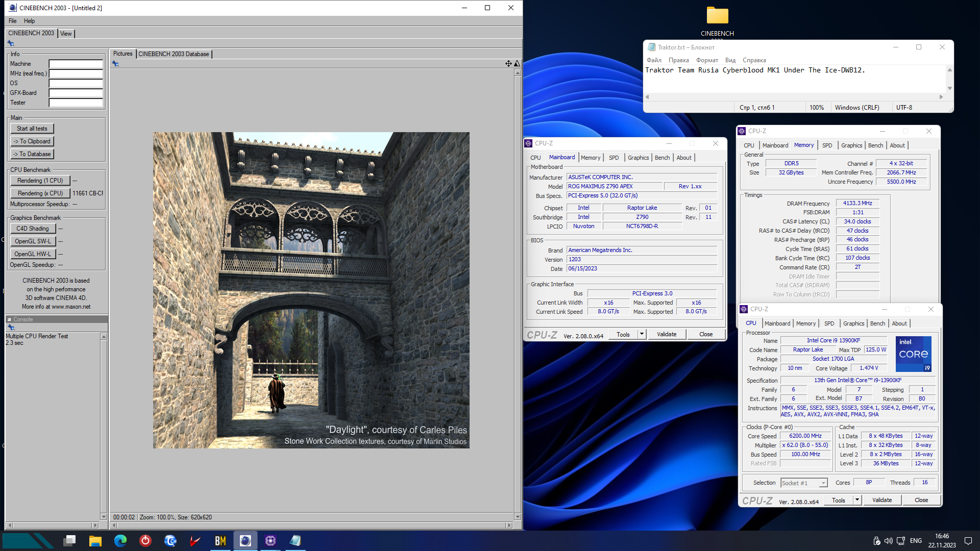Viewport: 980px width, 551px height.
Task: Run OpenGL HW-L benchmark
Action: pyautogui.click(x=33, y=254)
